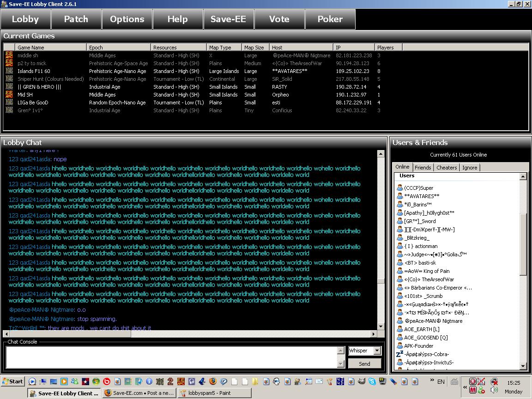
Task: Click the EE AoC icon beside Mid SH
Action: click(9, 95)
